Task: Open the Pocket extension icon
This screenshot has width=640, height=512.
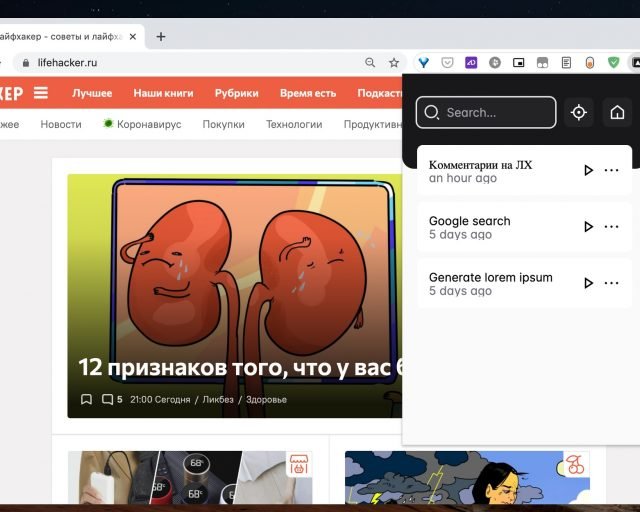Action: [447, 62]
